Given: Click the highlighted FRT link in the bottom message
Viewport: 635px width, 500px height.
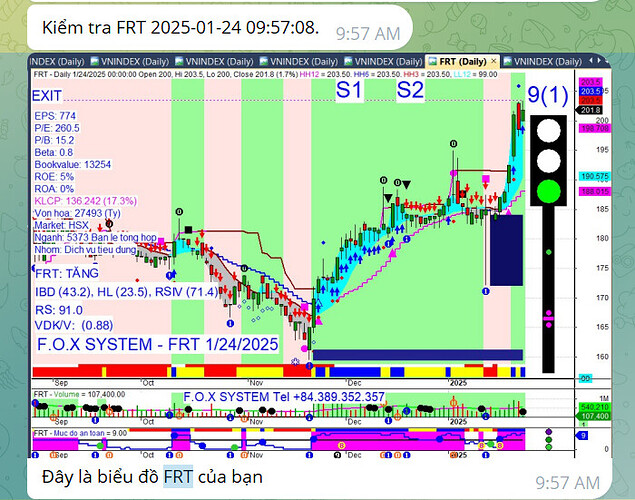Looking at the screenshot, I should pyautogui.click(x=178, y=477).
